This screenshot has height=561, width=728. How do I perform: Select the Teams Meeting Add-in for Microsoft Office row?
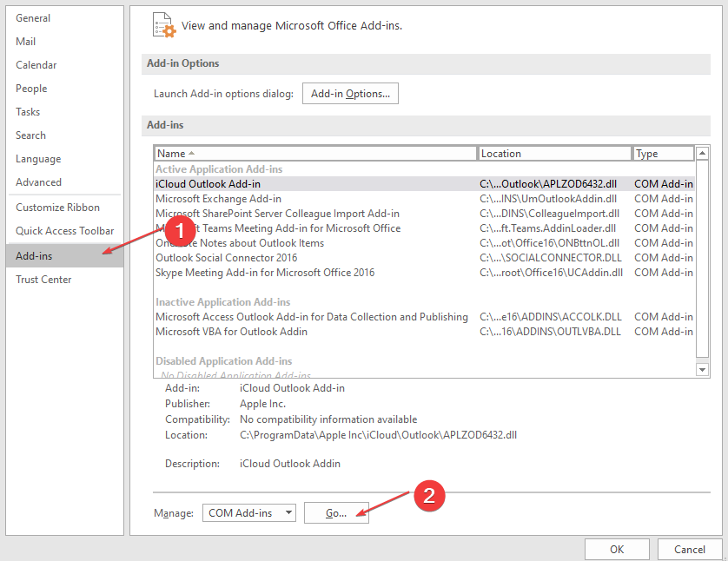point(424,228)
